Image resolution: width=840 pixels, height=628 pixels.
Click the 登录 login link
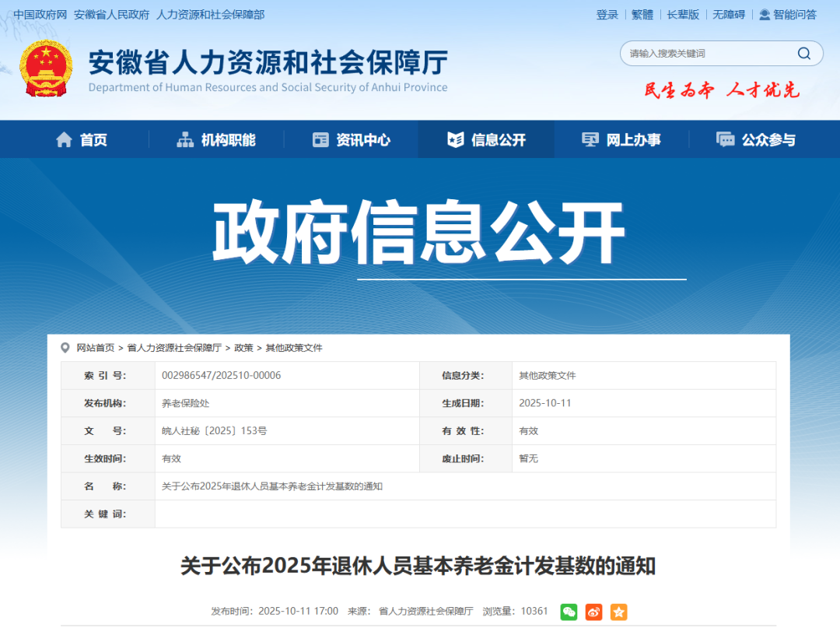pyautogui.click(x=607, y=15)
